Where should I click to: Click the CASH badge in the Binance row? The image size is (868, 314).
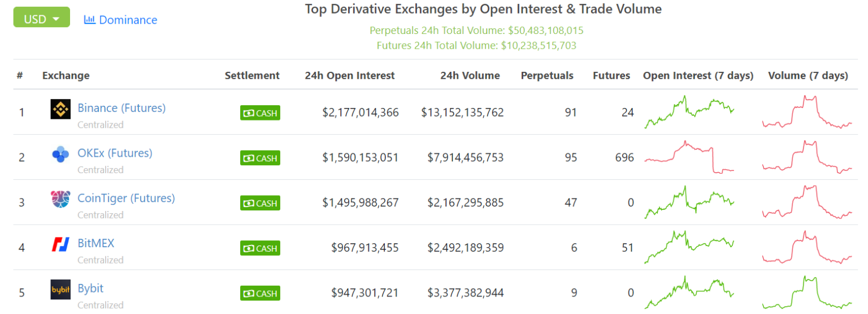click(x=260, y=113)
